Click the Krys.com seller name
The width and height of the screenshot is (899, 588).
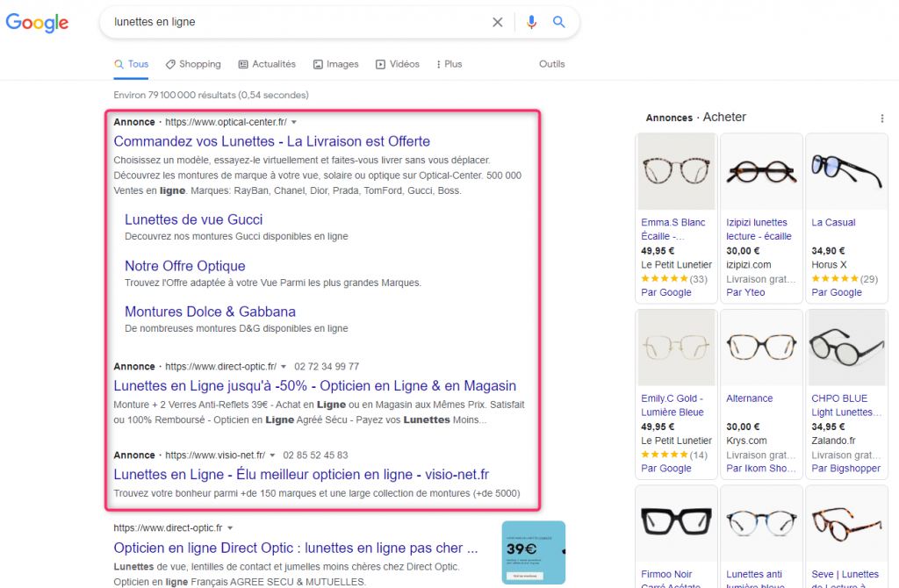[x=746, y=441]
